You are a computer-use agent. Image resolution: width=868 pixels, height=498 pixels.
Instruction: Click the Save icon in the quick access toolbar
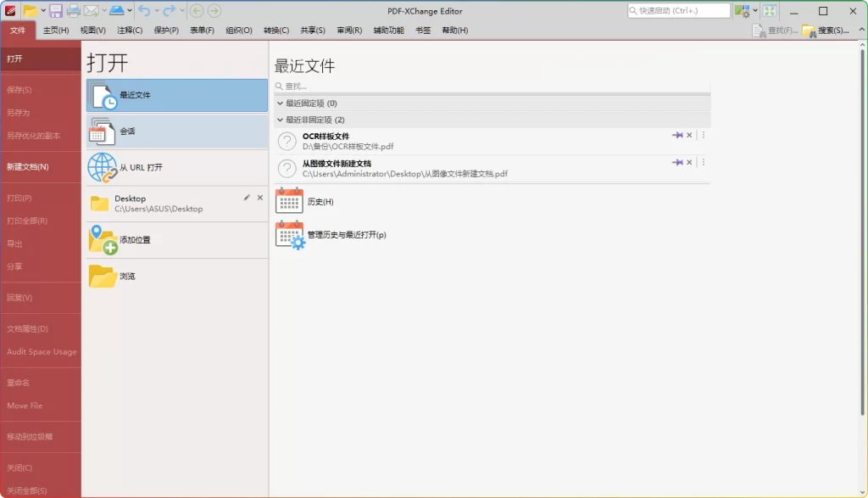[55, 10]
